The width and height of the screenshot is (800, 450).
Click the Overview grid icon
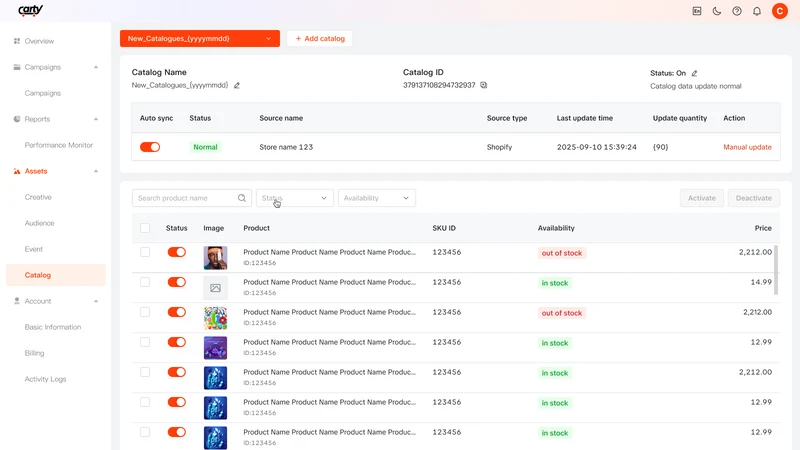pos(17,41)
